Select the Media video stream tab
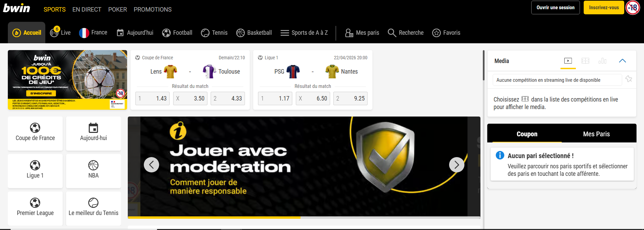This screenshot has height=230, width=644. point(568,61)
